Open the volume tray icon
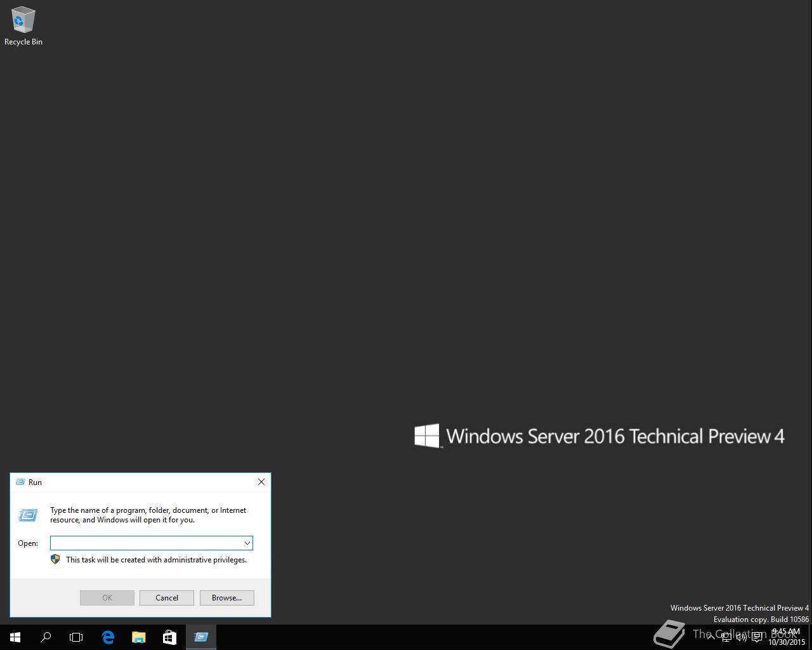Image resolution: width=812 pixels, height=650 pixels. pos(742,637)
